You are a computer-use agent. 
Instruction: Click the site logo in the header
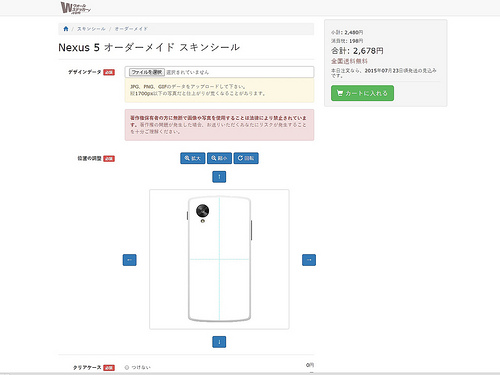75,8
